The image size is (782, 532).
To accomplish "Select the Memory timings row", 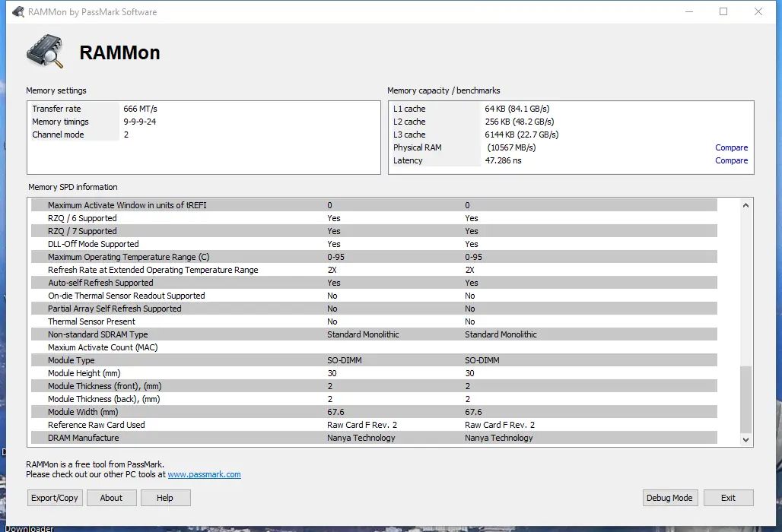I will point(204,122).
